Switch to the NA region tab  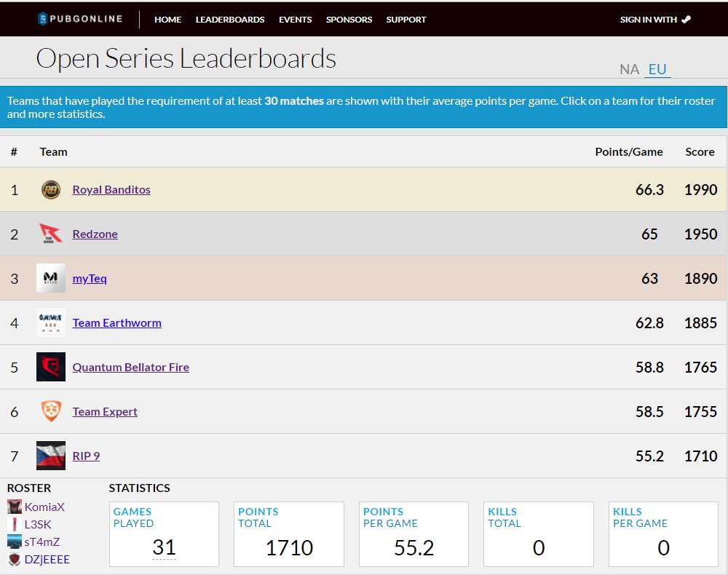pyautogui.click(x=629, y=70)
